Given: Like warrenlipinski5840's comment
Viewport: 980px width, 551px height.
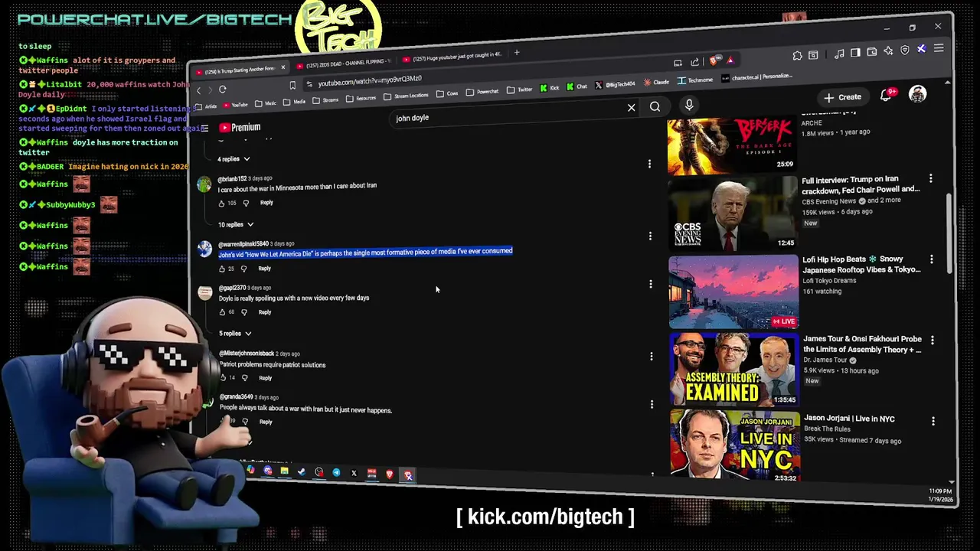Looking at the screenshot, I should click(x=221, y=269).
